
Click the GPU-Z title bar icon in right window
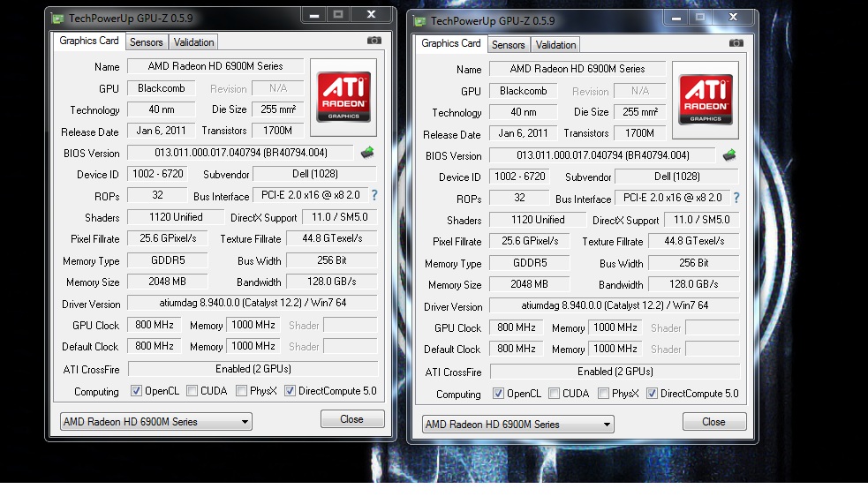pos(419,21)
